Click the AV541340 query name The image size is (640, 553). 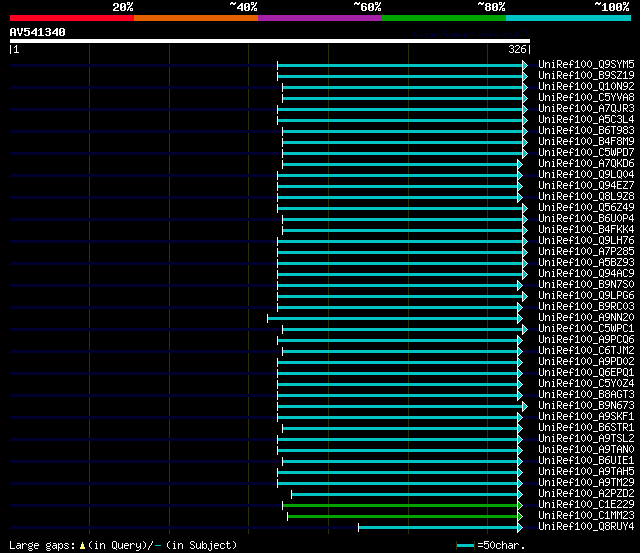coord(38,32)
